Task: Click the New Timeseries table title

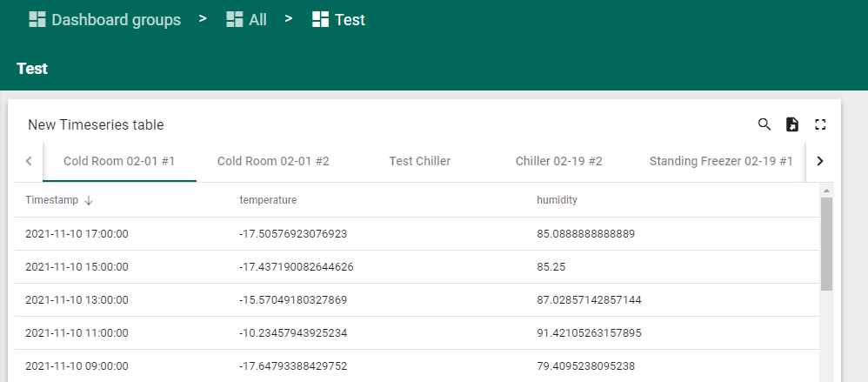Action: 96,125
